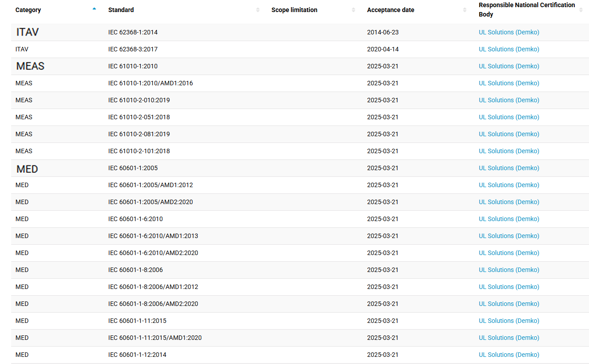The width and height of the screenshot is (589, 364).
Task: Open UL Solutions link for IEC 60601-1-12:2014
Action: pyautogui.click(x=509, y=355)
